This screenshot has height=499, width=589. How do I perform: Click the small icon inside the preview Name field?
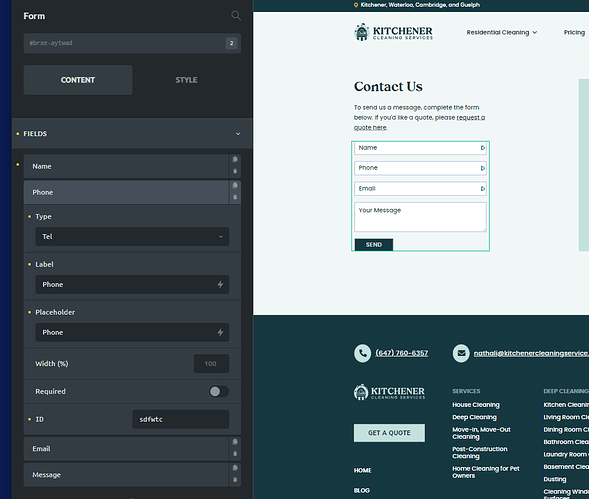point(483,148)
